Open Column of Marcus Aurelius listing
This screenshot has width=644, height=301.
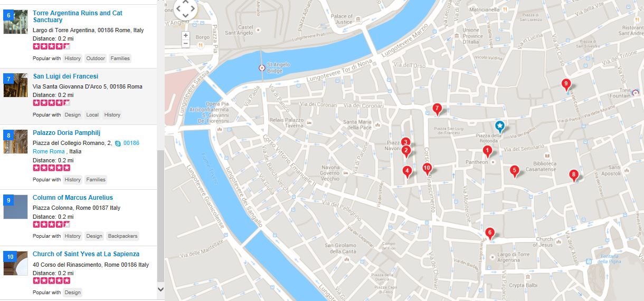(73, 198)
